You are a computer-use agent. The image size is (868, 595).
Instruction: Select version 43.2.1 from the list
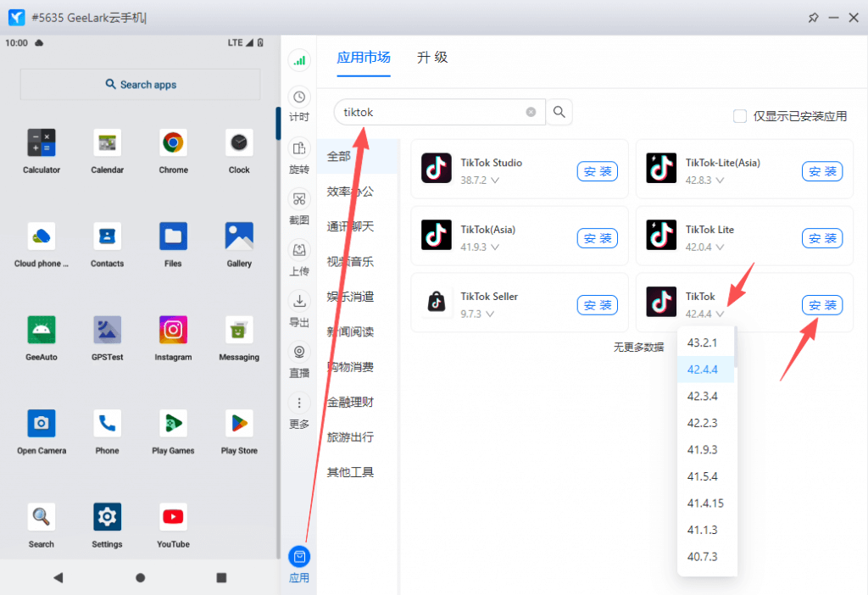point(703,343)
